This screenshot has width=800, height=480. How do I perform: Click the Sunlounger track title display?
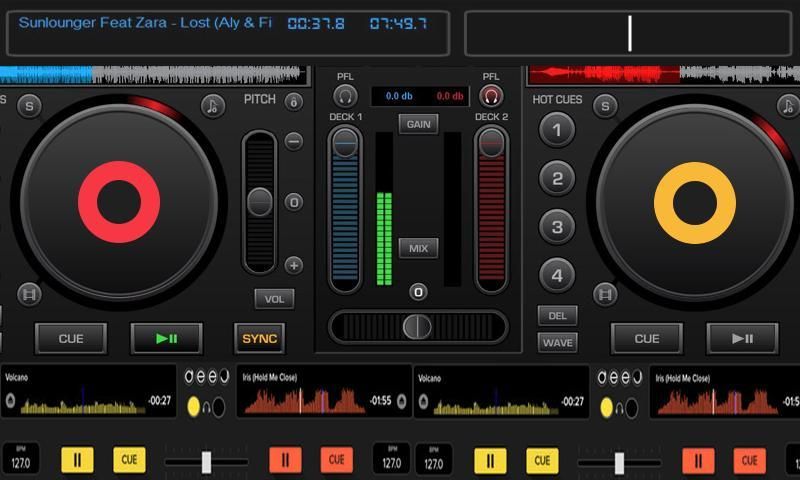[145, 23]
